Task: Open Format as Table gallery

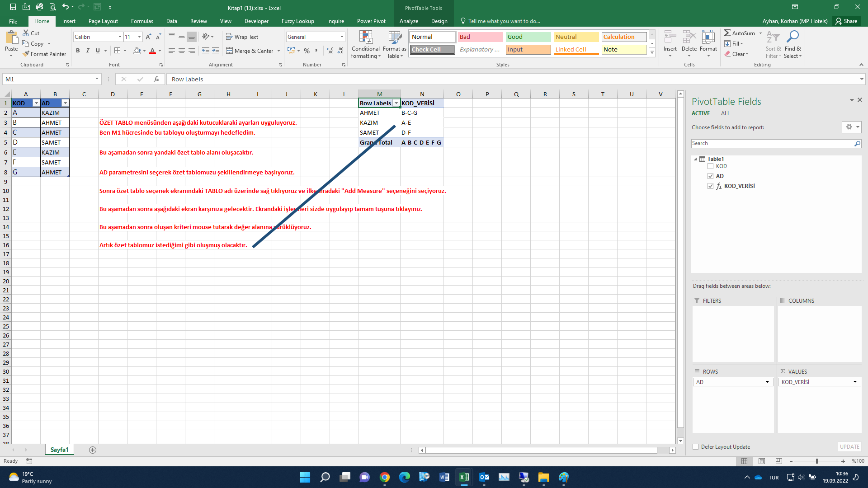Action: point(395,44)
